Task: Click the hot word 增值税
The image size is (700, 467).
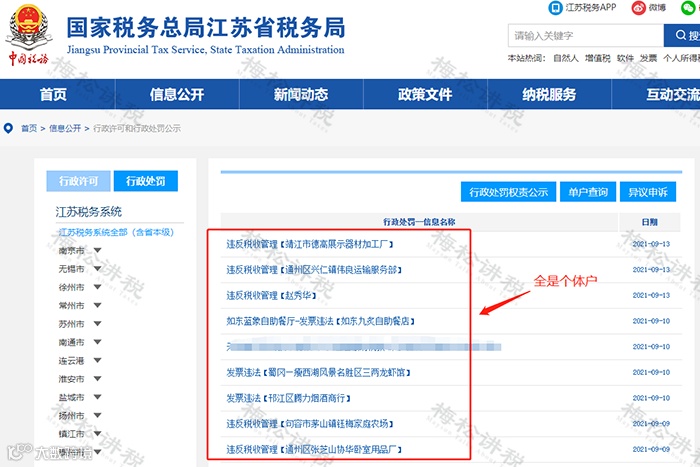Action: [598, 58]
